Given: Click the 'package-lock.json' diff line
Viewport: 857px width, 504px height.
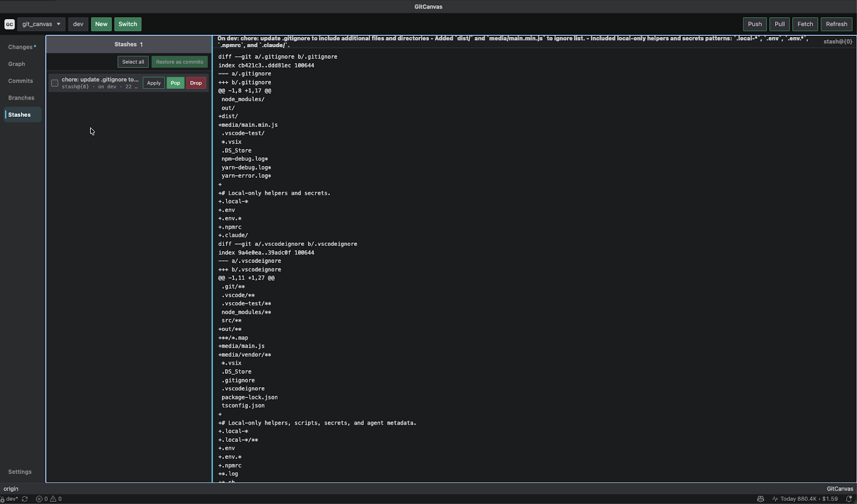Looking at the screenshot, I should pyautogui.click(x=250, y=397).
